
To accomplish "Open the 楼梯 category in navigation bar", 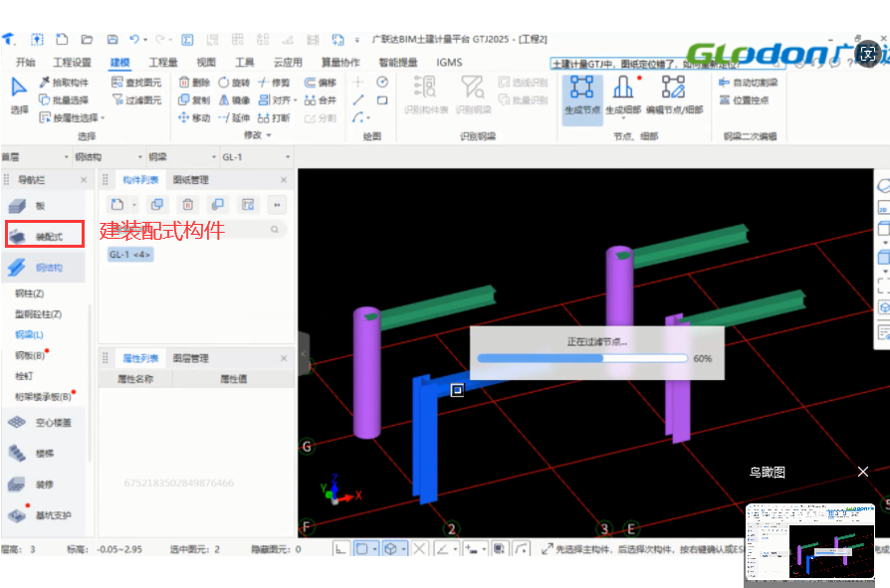I will 45,453.
